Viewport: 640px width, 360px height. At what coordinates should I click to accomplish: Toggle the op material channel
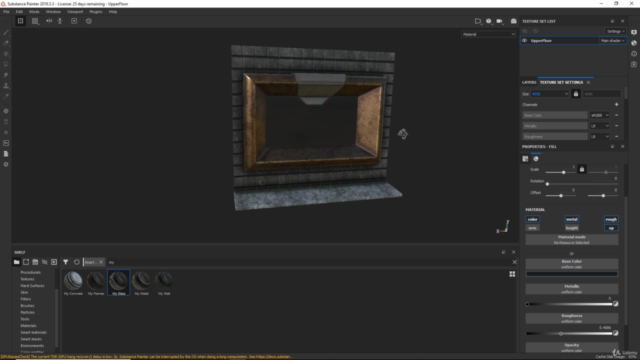tap(611, 228)
